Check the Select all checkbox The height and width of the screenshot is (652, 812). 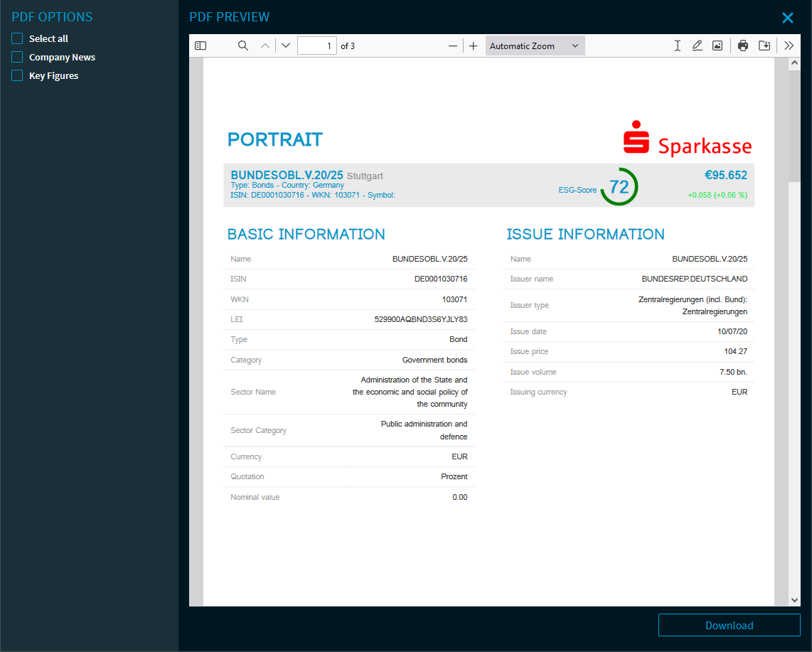(17, 38)
